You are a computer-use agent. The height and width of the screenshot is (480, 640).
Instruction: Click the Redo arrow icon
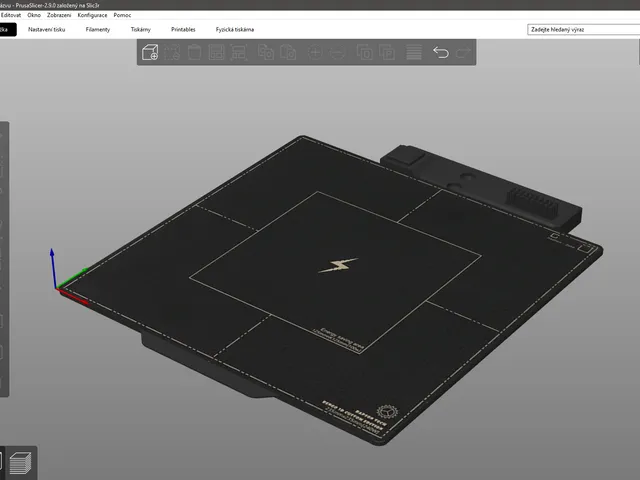pos(463,52)
